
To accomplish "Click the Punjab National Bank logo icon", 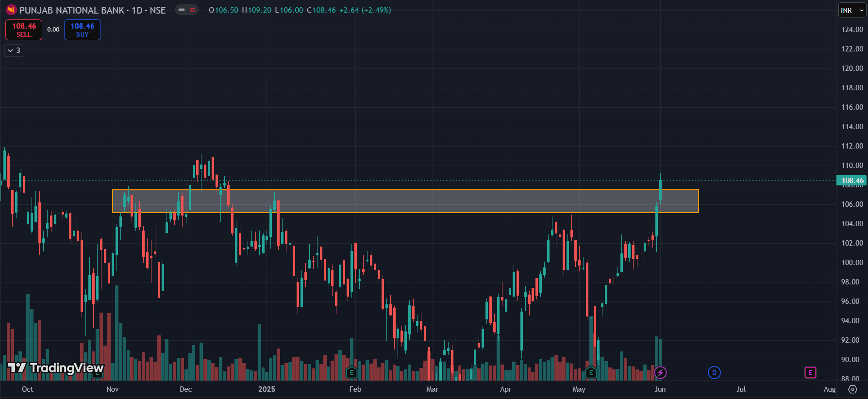I will pos(11,10).
